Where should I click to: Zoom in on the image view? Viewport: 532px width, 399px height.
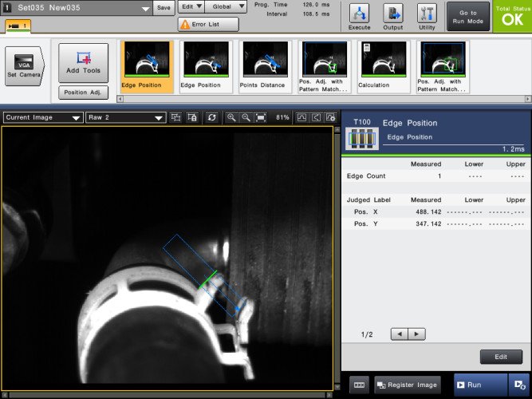[231, 117]
